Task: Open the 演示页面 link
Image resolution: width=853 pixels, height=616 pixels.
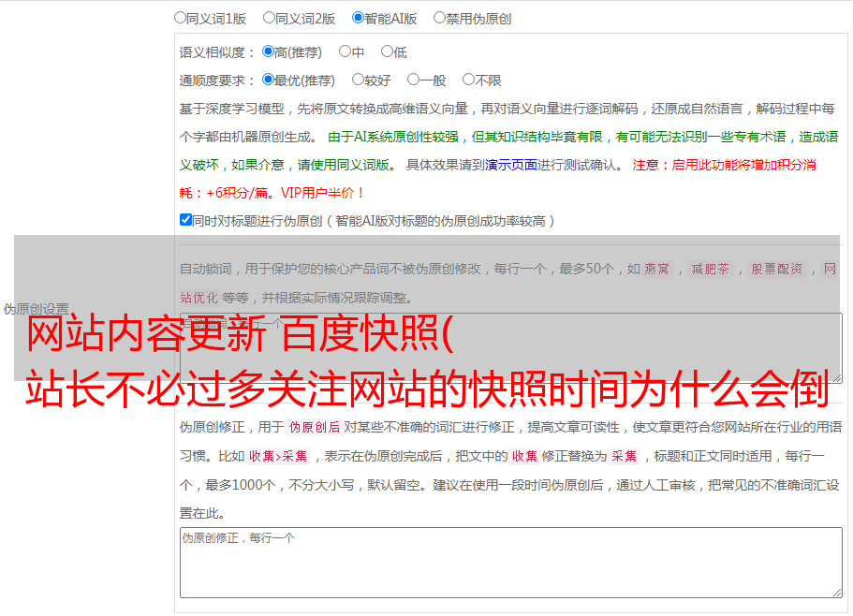Action: point(511,165)
